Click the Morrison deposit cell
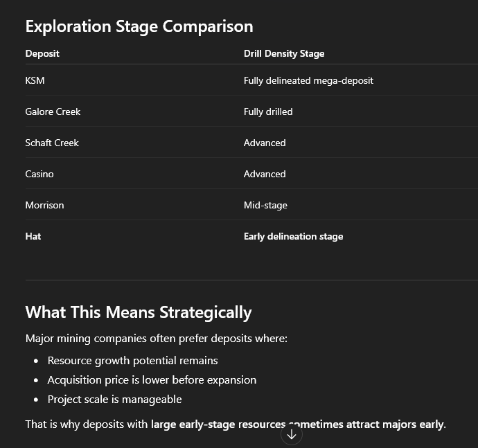The height and width of the screenshot is (448, 478). [44, 205]
